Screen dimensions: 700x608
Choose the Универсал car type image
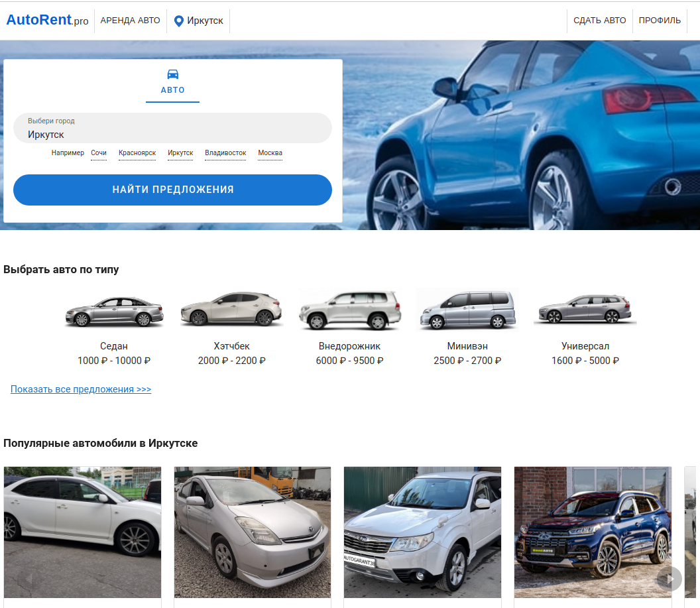(585, 310)
